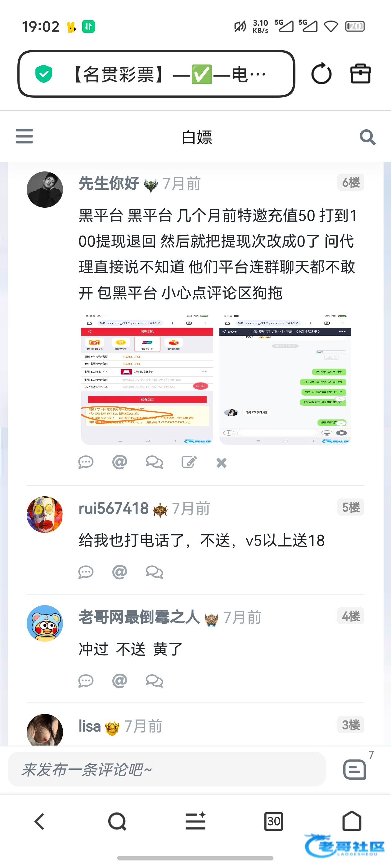The image size is (391, 868).
Task: Click the username rui567418
Action: 113,508
